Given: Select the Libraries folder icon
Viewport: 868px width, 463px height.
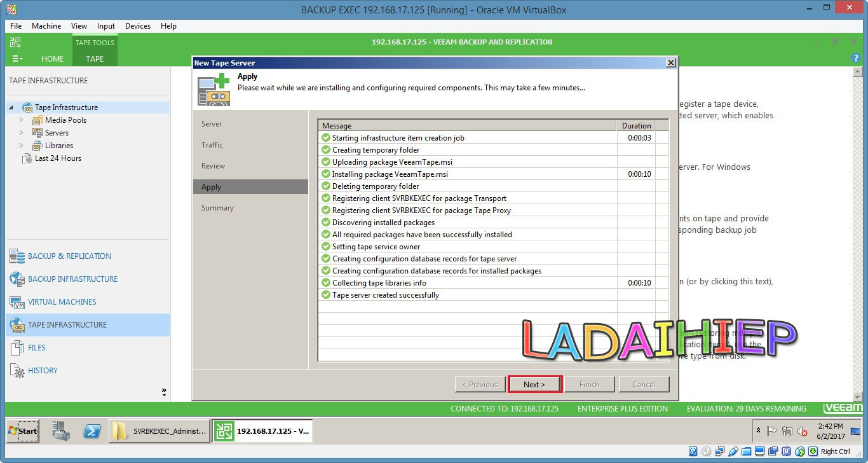Looking at the screenshot, I should click(x=37, y=146).
